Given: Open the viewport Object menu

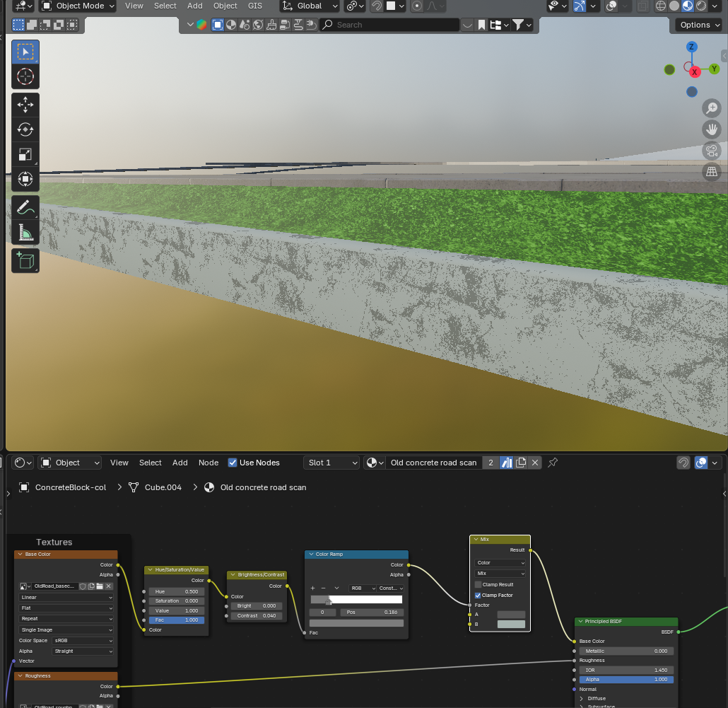Looking at the screenshot, I should [x=225, y=6].
